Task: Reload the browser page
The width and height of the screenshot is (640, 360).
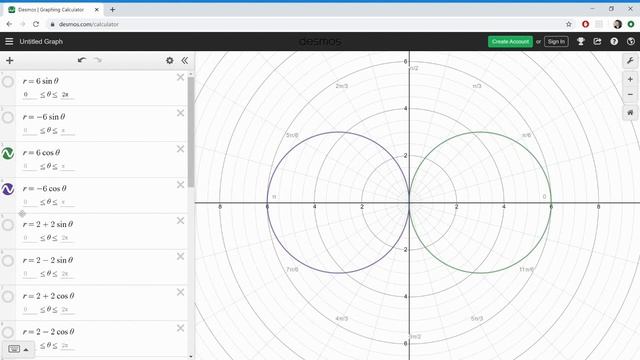Action: [36, 24]
